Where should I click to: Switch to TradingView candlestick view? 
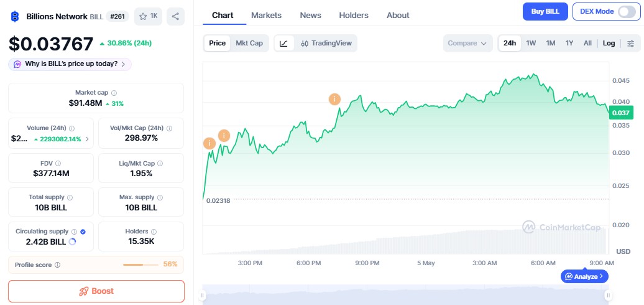pos(326,43)
